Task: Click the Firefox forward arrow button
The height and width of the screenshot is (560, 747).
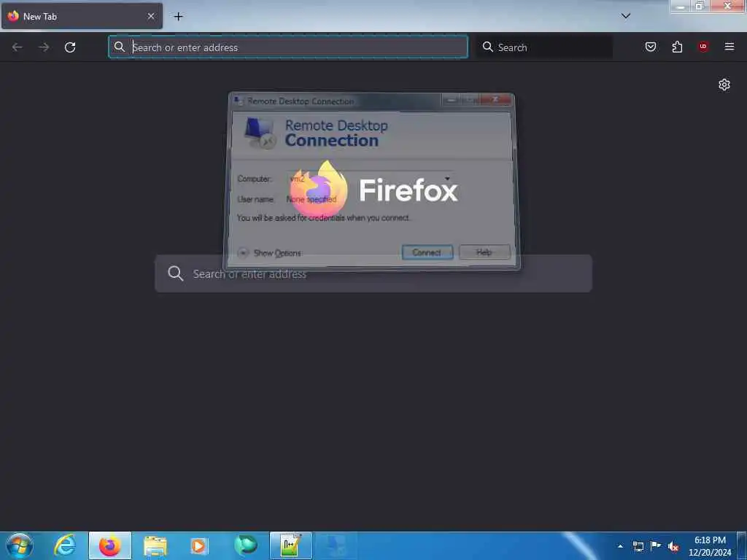Action: click(x=44, y=47)
